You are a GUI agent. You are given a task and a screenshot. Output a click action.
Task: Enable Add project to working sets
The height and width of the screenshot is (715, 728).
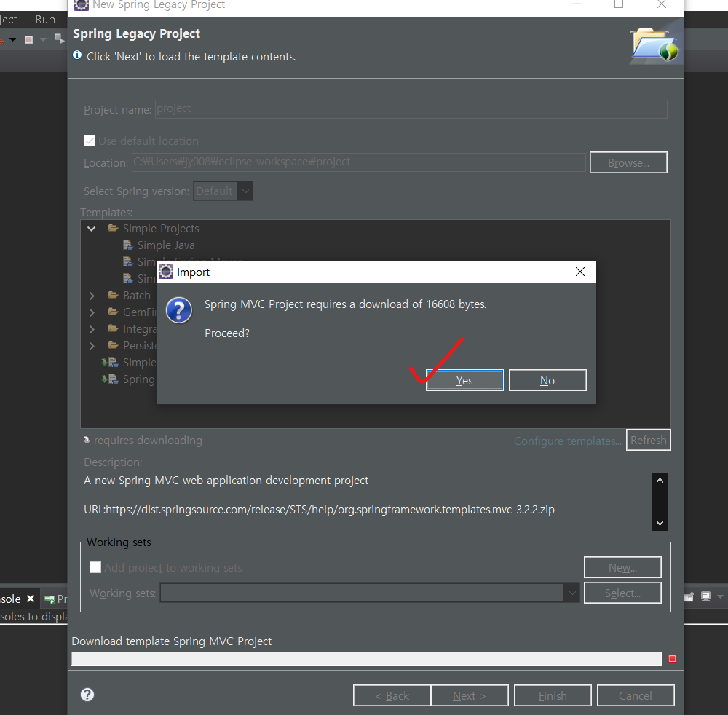[95, 567]
